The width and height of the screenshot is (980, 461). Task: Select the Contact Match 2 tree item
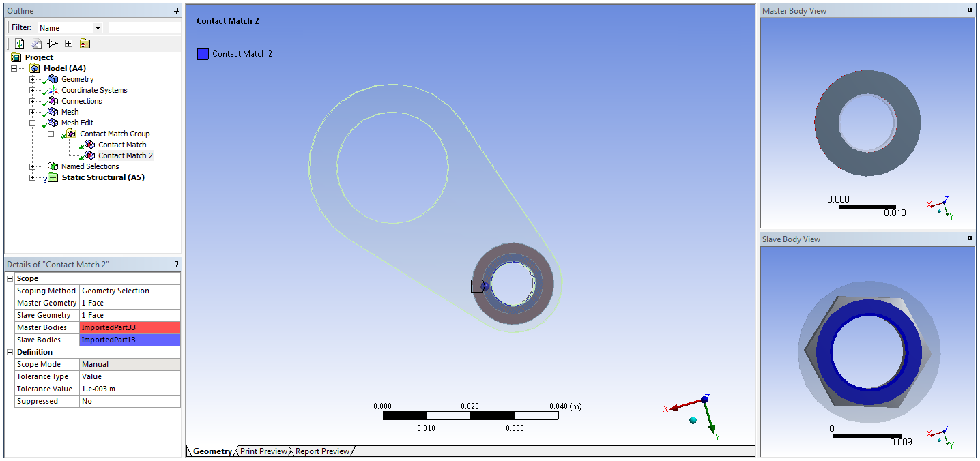pyautogui.click(x=126, y=155)
